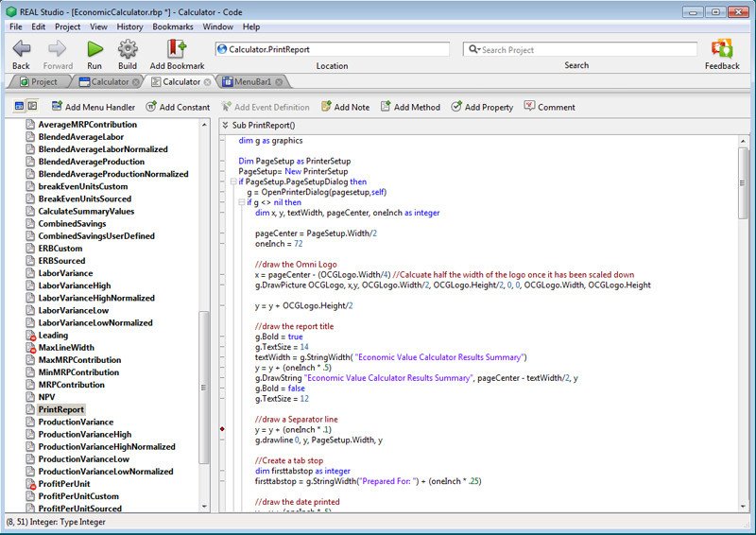This screenshot has height=535, width=756.
Task: Click the Location field Calculator.PrintReport
Action: tap(333, 49)
